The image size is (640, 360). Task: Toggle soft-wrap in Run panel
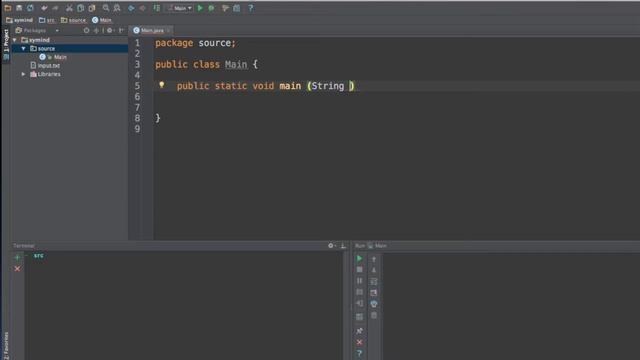pyautogui.click(x=373, y=282)
